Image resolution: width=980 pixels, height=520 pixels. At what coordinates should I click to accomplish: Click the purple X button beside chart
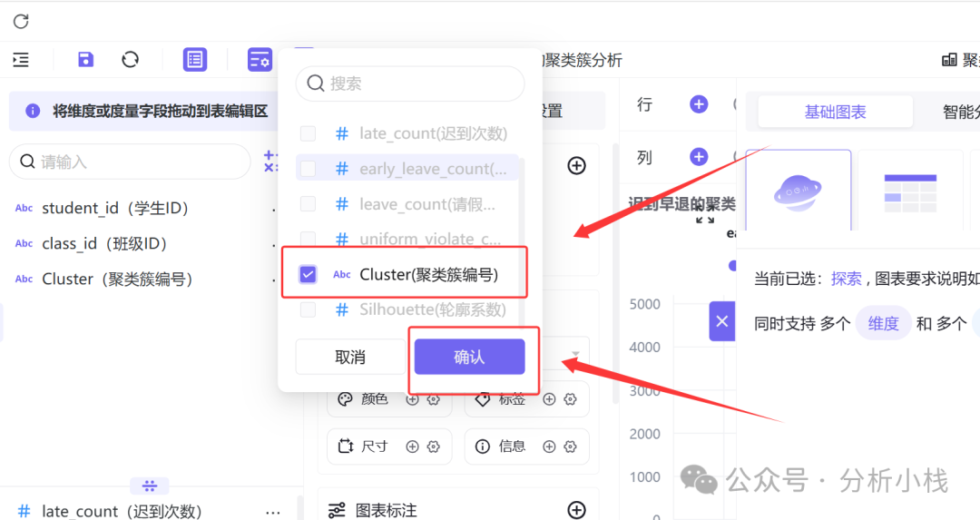pos(722,321)
